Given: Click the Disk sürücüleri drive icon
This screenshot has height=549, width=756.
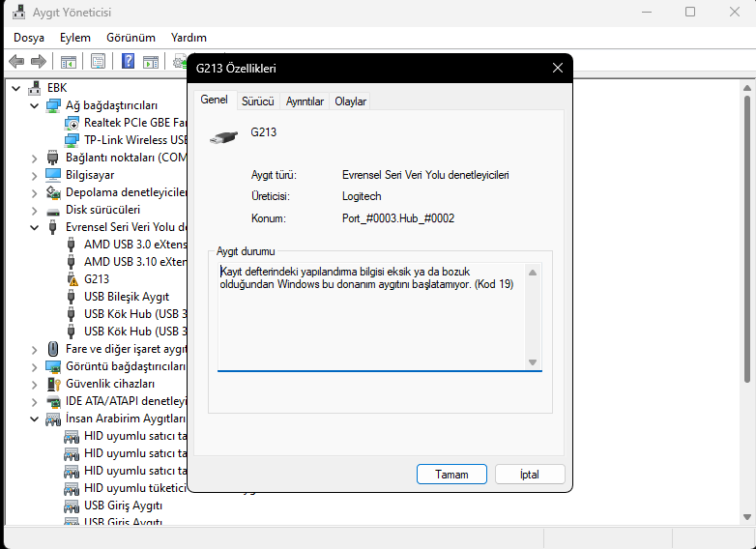Looking at the screenshot, I should coord(53,211).
